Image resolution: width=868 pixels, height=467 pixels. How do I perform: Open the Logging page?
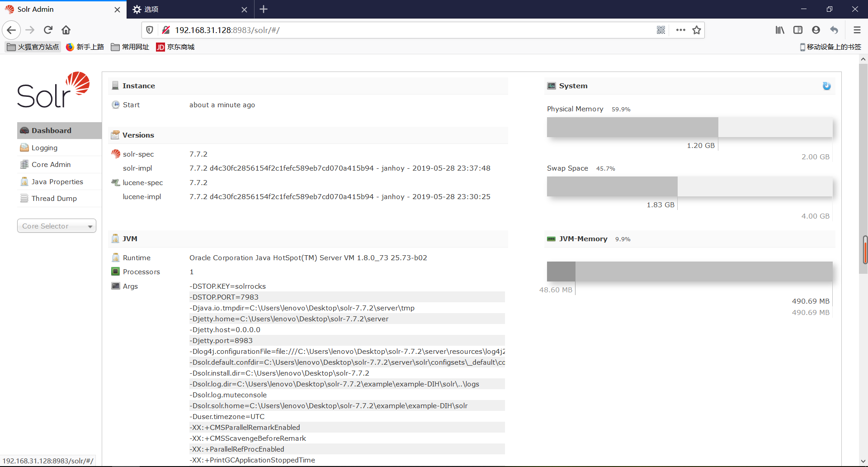(x=59, y=148)
